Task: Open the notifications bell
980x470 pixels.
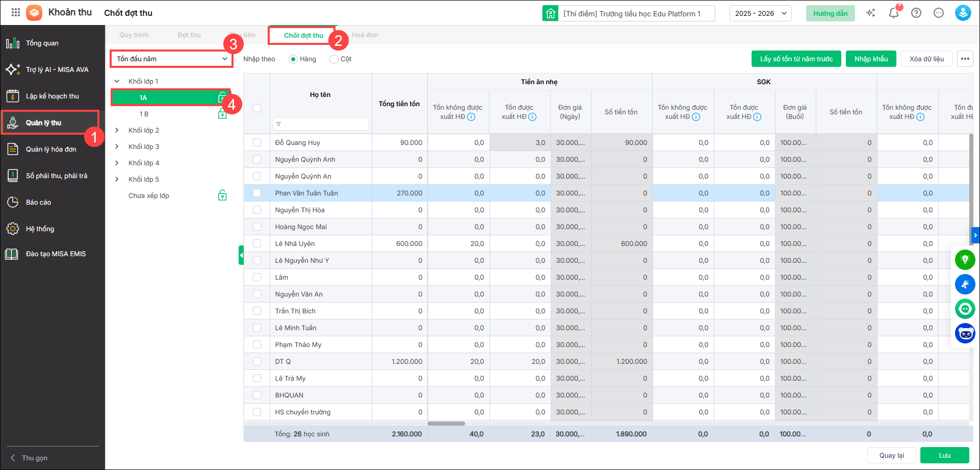Action: point(893,13)
